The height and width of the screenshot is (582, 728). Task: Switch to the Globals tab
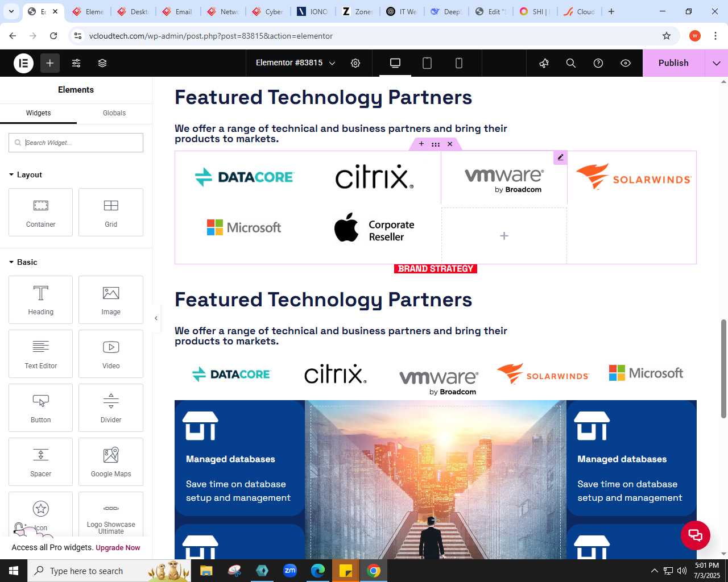(114, 113)
